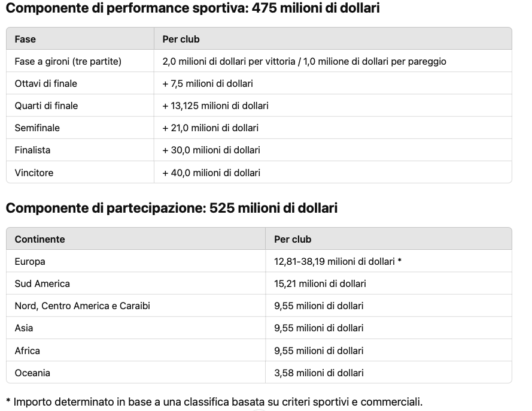Click the footnote starting 'Importo determinato'
This screenshot has height=411, width=532.
tap(214, 402)
